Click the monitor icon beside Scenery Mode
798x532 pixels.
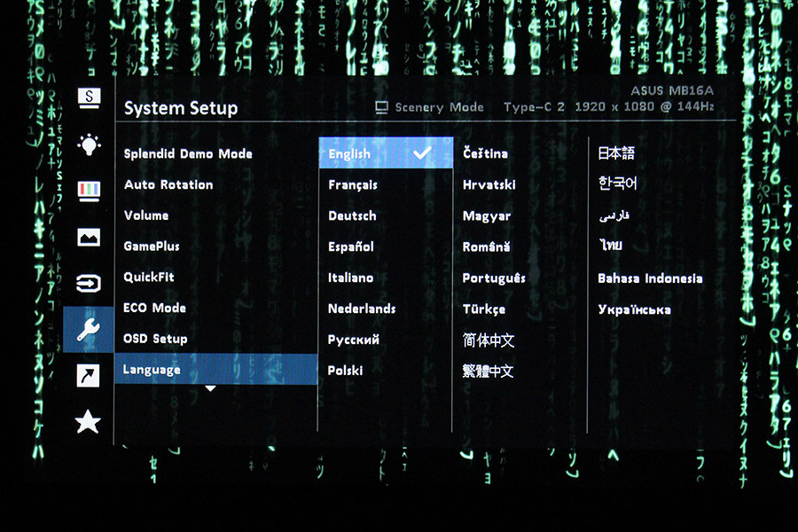point(381,107)
